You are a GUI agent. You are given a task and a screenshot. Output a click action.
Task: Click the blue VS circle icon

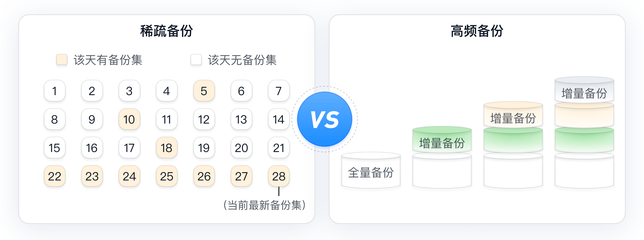325,119
